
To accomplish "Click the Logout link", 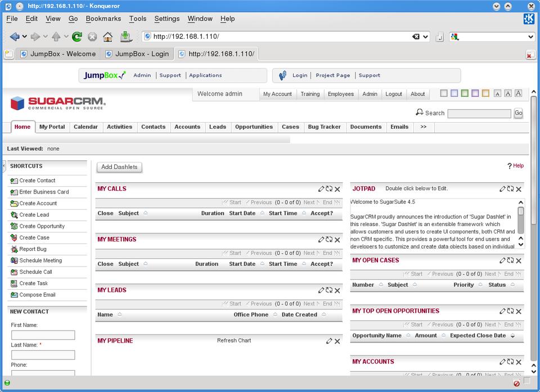I will pos(394,94).
